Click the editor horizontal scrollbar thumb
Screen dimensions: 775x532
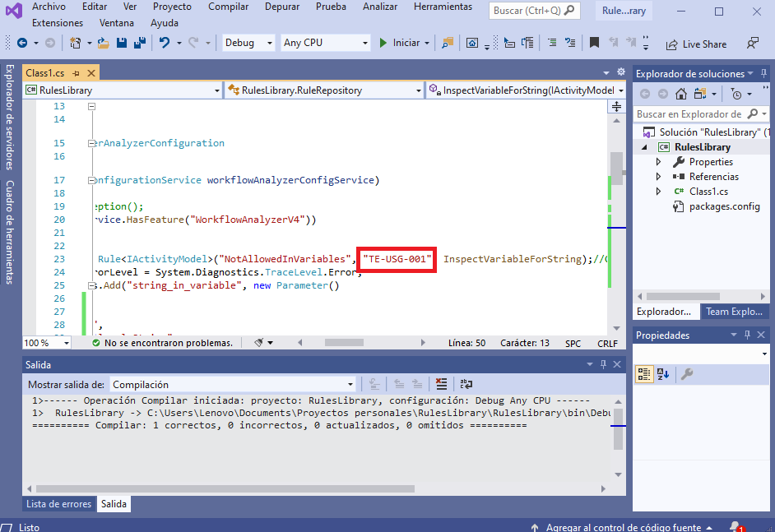click(x=344, y=342)
